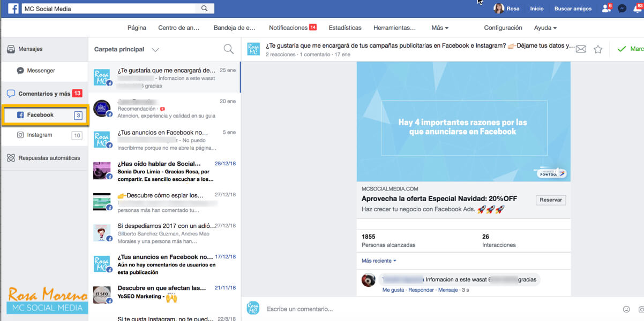The height and width of the screenshot is (321, 644).
Task: Mark conversation as done with green check
Action: click(x=621, y=48)
